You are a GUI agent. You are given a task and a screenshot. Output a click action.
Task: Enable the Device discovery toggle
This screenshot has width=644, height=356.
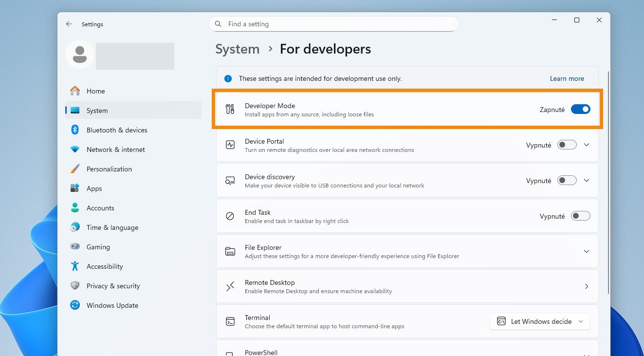[x=567, y=181]
